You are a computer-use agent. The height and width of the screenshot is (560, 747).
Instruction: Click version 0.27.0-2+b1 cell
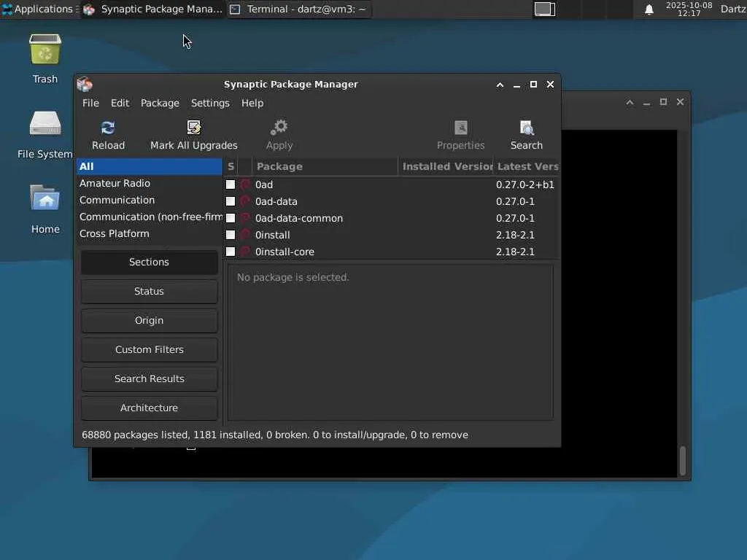click(525, 184)
